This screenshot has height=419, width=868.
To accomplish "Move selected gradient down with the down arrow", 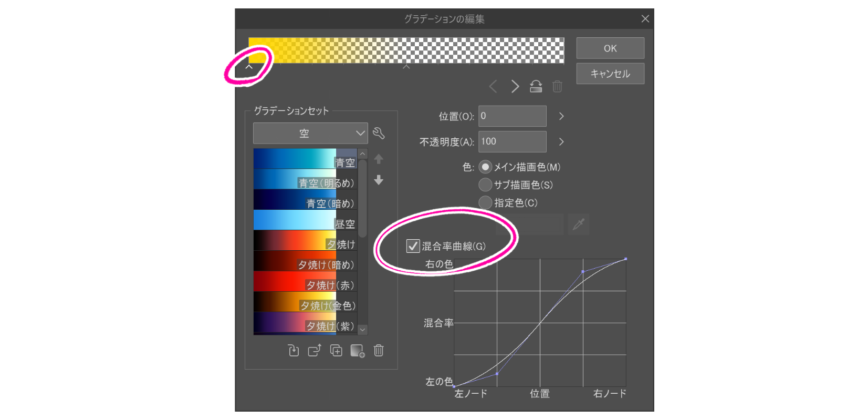I will (x=379, y=180).
